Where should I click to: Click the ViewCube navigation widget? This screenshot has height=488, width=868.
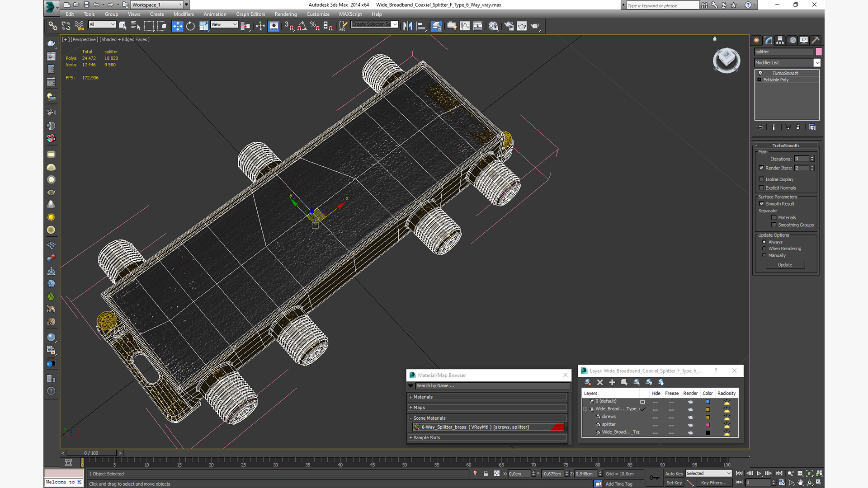(x=726, y=60)
